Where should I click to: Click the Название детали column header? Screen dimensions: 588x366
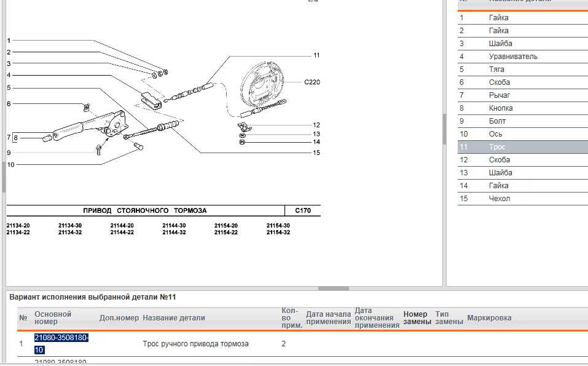click(x=174, y=318)
